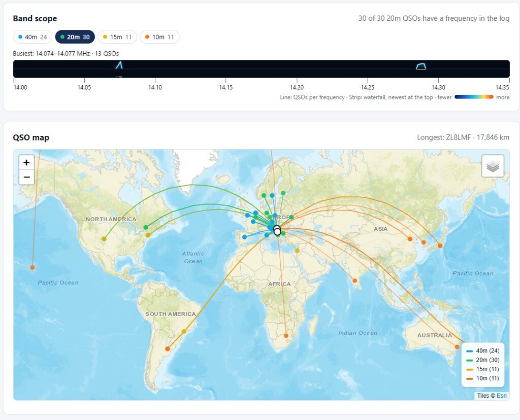
Task: Click the Busiest: 14.074–14.077 MHz text
Action: point(66,54)
